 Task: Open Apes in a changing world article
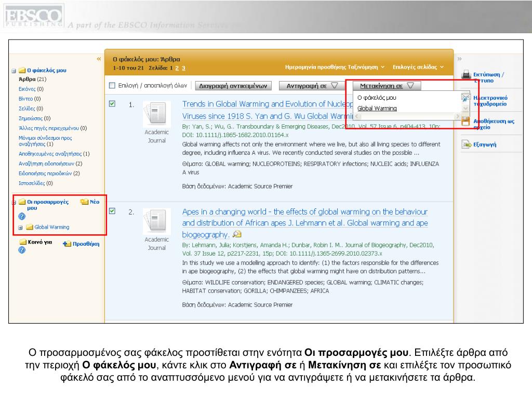pos(305,223)
